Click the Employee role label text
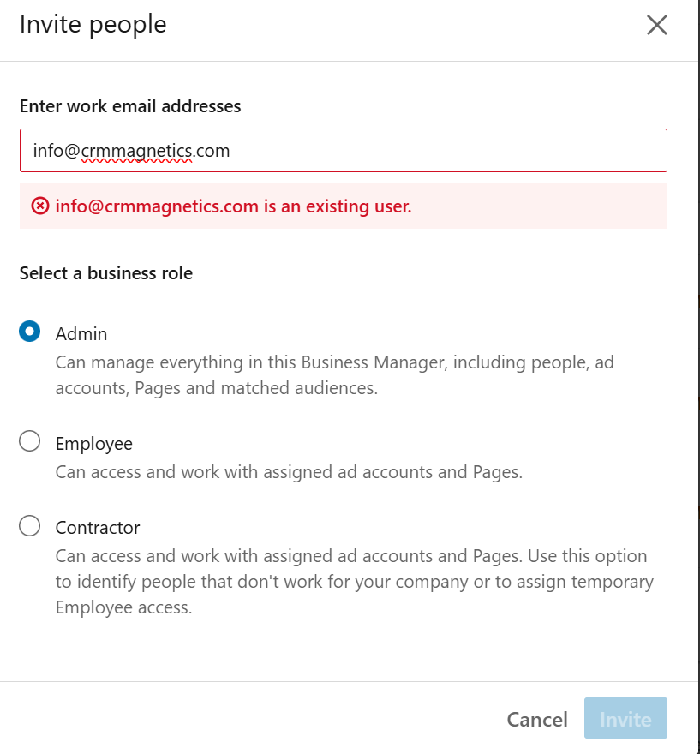 pos(94,444)
